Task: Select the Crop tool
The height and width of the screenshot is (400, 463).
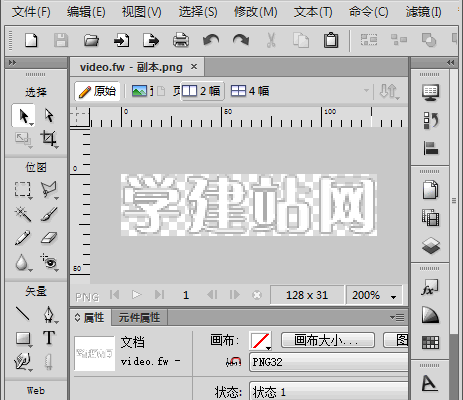Action: [49, 138]
